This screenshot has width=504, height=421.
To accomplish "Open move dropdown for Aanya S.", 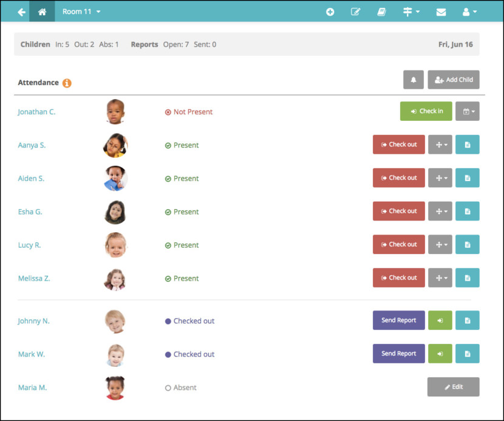I will (440, 145).
